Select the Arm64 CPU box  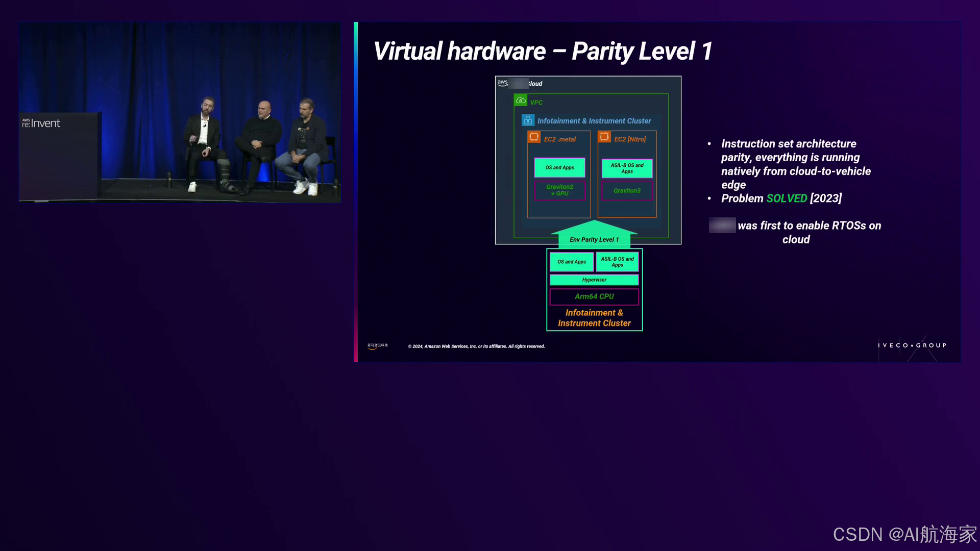tap(594, 296)
